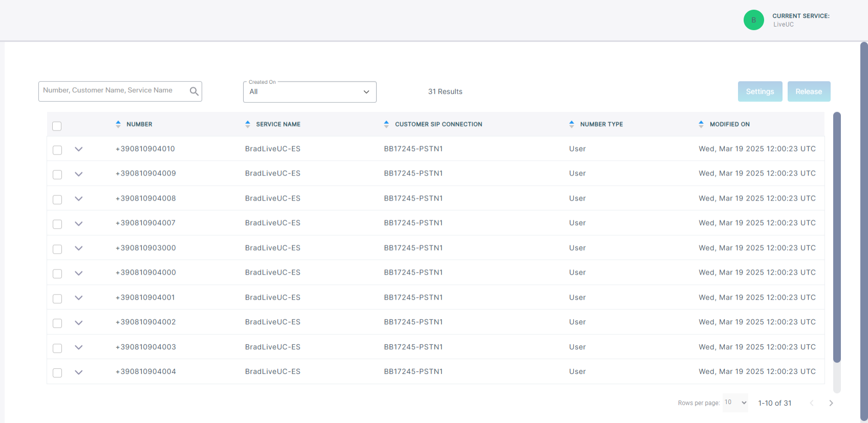Open the Rows per page dropdown

(735, 403)
